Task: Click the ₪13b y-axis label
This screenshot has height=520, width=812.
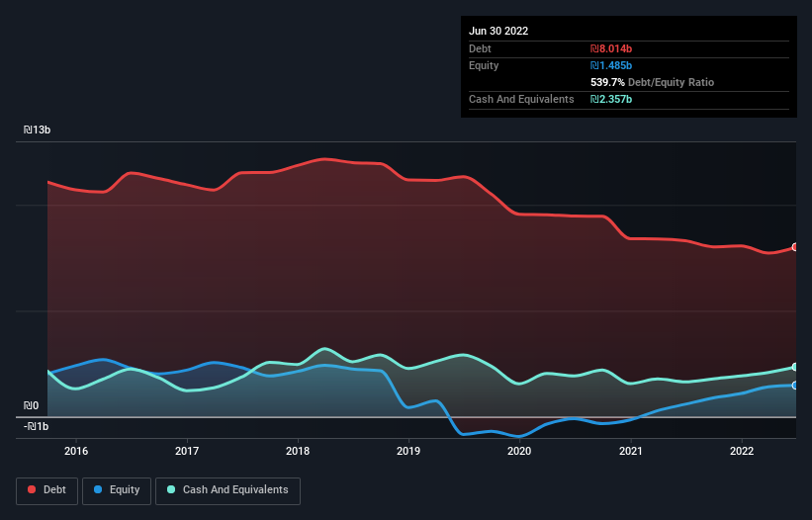Action: pos(37,130)
